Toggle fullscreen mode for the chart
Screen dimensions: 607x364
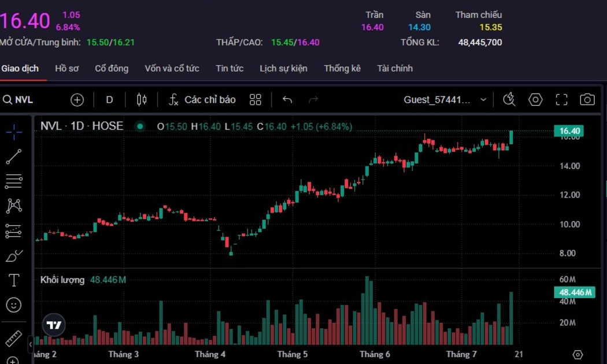561,100
